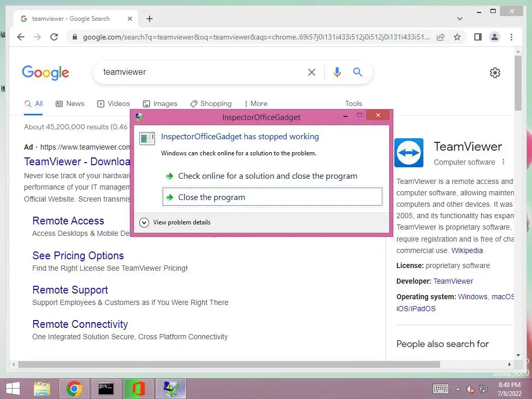
Task: Go back using Chrome's back arrow
Action: [x=21, y=37]
